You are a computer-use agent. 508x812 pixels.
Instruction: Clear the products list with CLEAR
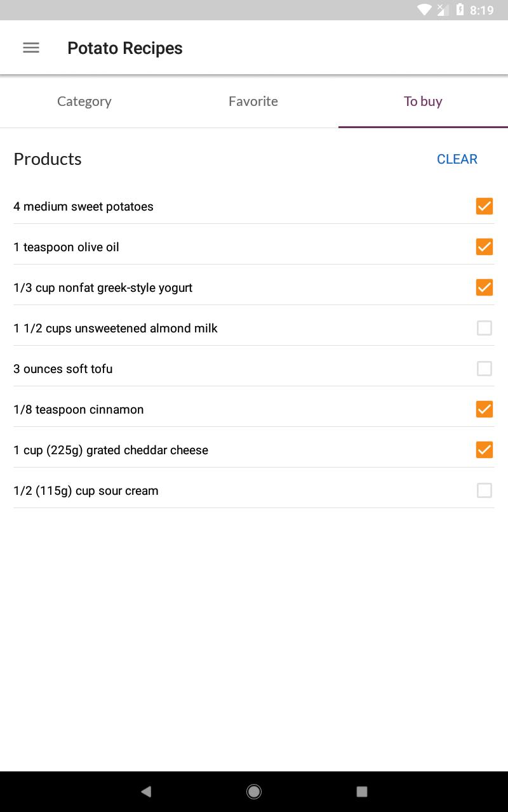[x=457, y=159]
